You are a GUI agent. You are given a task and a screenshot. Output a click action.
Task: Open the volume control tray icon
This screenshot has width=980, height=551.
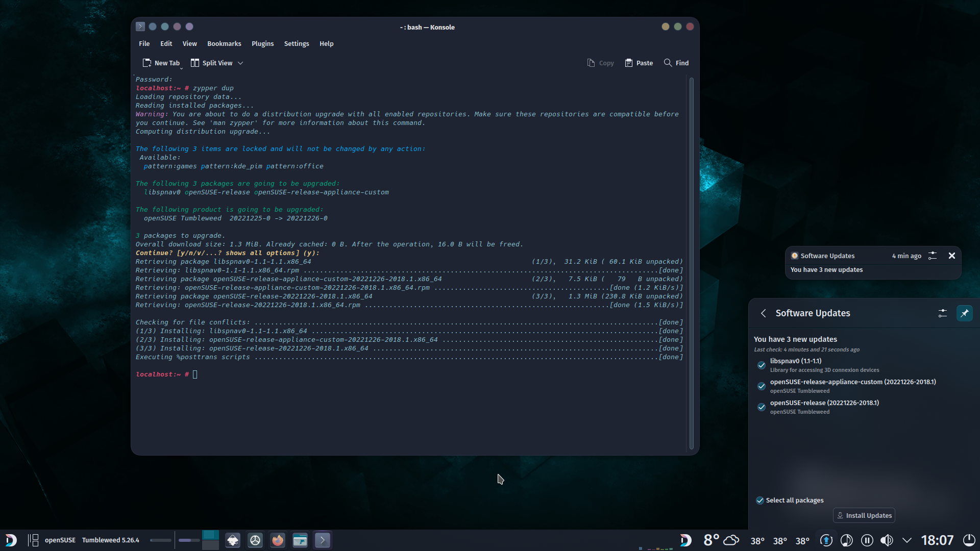point(887,540)
